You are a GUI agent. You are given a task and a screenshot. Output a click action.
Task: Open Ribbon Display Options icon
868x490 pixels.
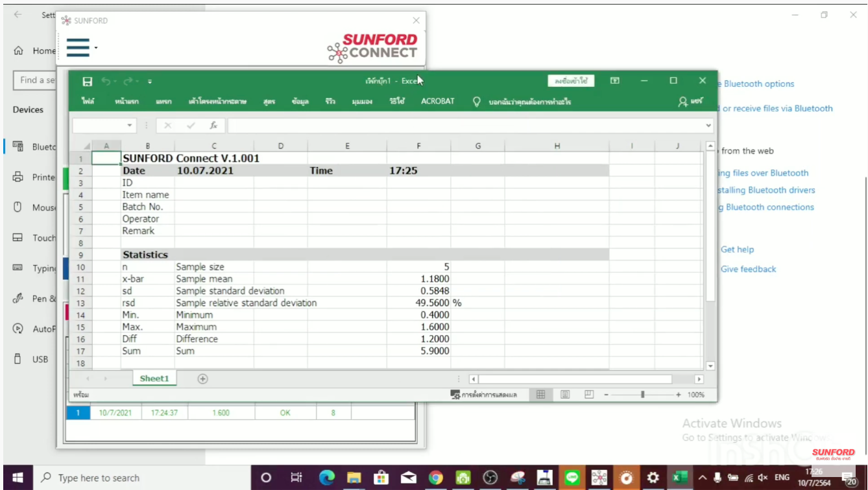click(x=615, y=81)
